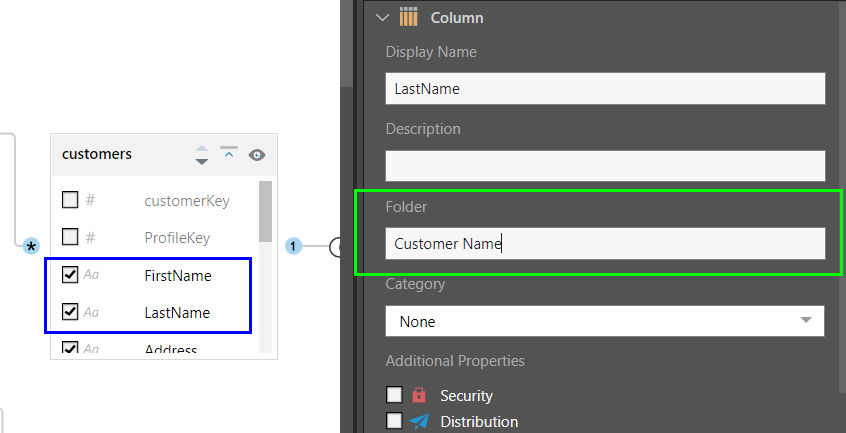This screenshot has width=846, height=433.
Task: Check the ProfileKey column checkbox
Action: tap(70, 237)
